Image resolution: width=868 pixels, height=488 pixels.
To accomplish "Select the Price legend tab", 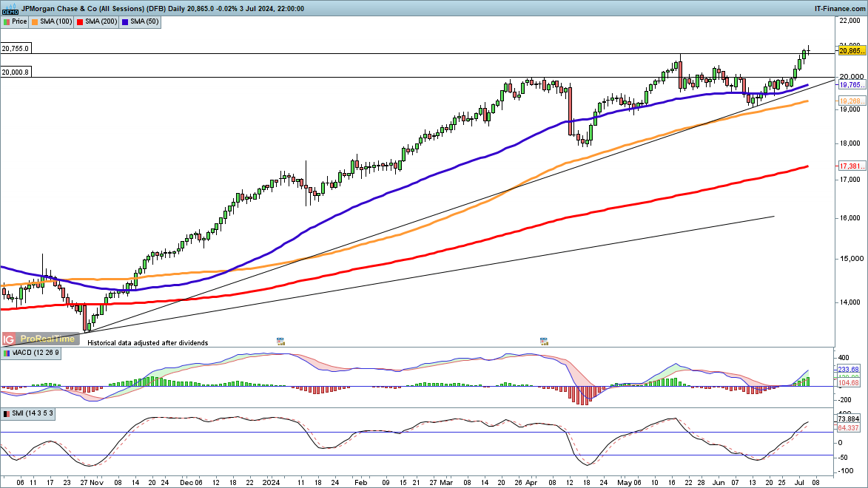I will [16, 21].
